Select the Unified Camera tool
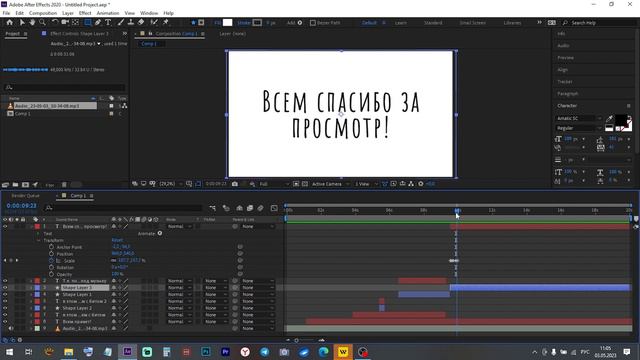 [x=65, y=22]
